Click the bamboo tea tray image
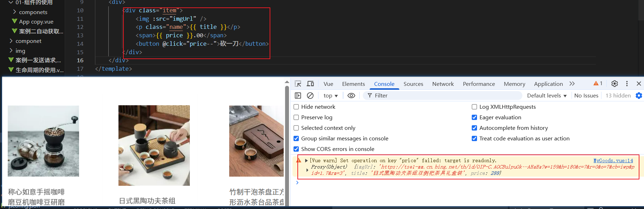644x209 pixels. [x=256, y=141]
